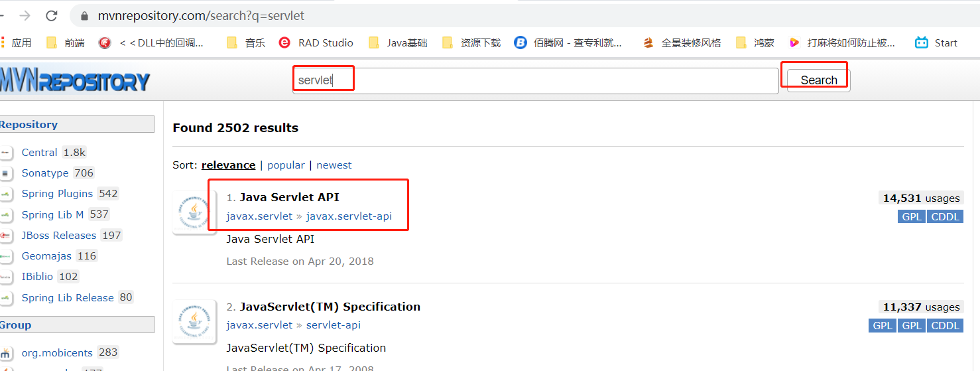Image resolution: width=980 pixels, height=371 pixels.
Task: Filter by Geomajas repository link
Action: 46,256
